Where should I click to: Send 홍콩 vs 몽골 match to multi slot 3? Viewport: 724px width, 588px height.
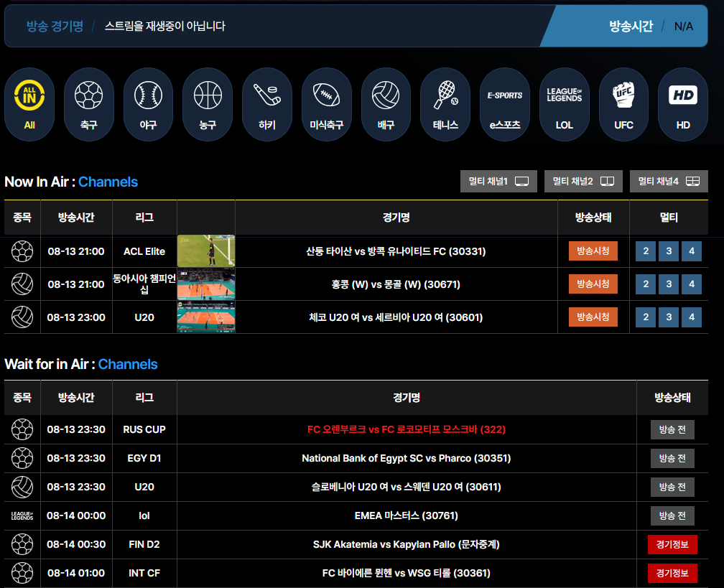click(x=669, y=284)
